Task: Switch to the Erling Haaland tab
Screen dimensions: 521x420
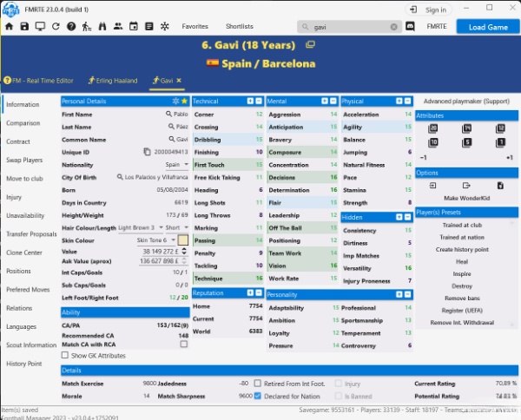Action: point(113,81)
